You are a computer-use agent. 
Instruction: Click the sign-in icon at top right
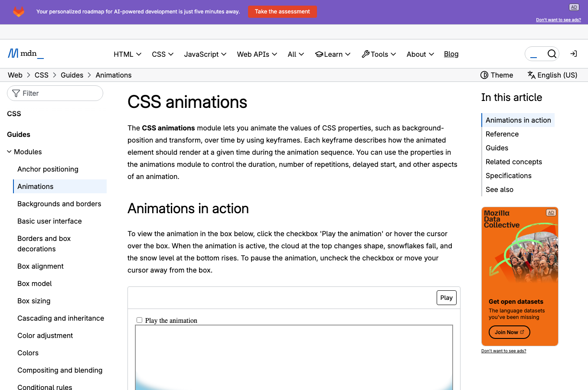(x=573, y=54)
